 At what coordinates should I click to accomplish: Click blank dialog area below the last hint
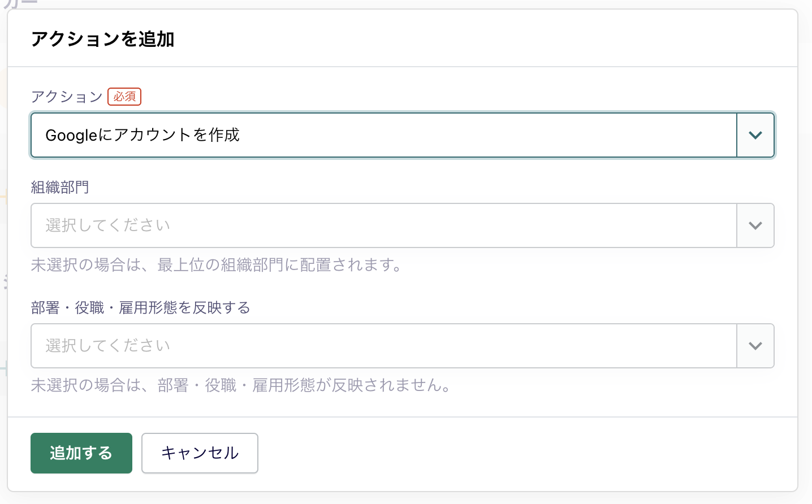(396, 405)
